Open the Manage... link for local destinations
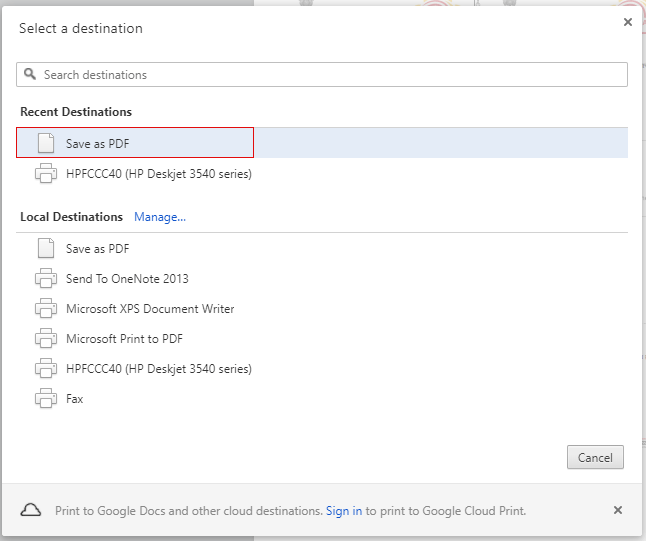646x541 pixels. pos(160,217)
